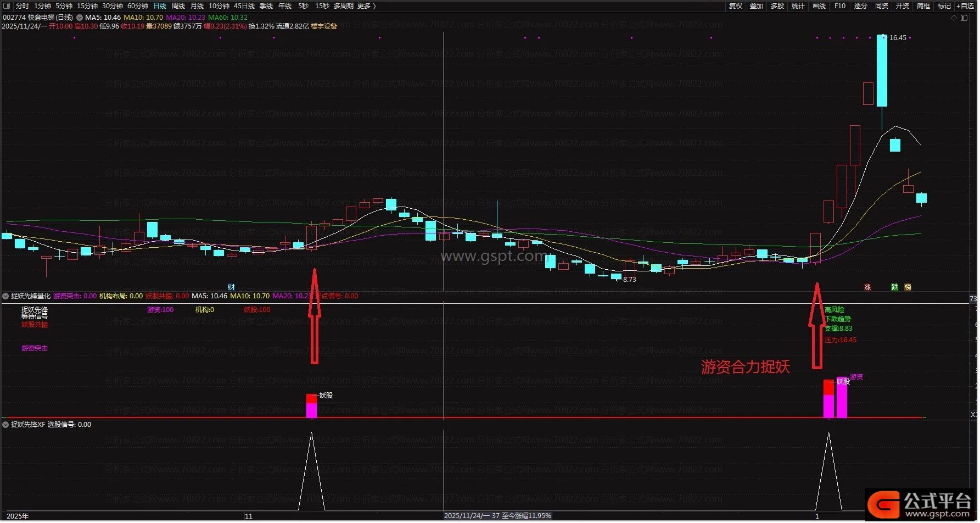Expand the 更多 periods menu
The height and width of the screenshot is (523, 980).
(x=366, y=6)
